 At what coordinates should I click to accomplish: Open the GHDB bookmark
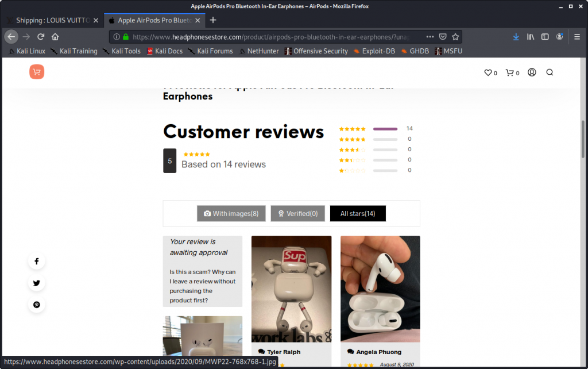pos(415,51)
